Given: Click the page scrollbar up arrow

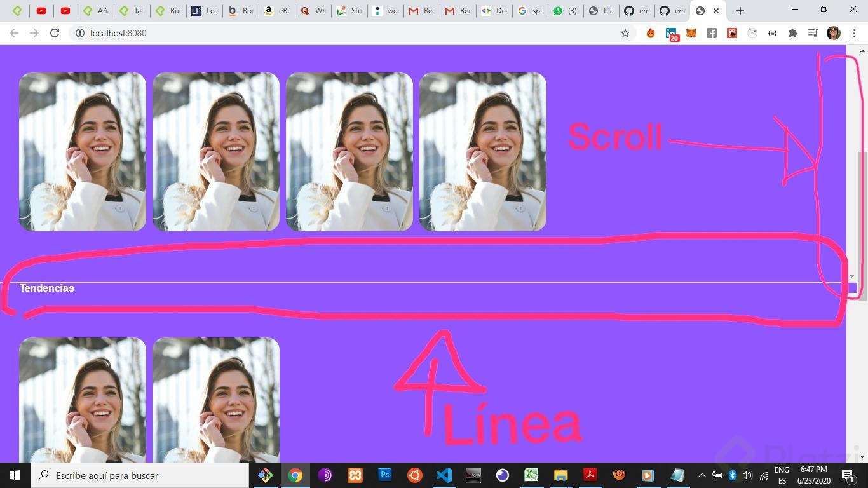Looking at the screenshot, I should pyautogui.click(x=862, y=50).
